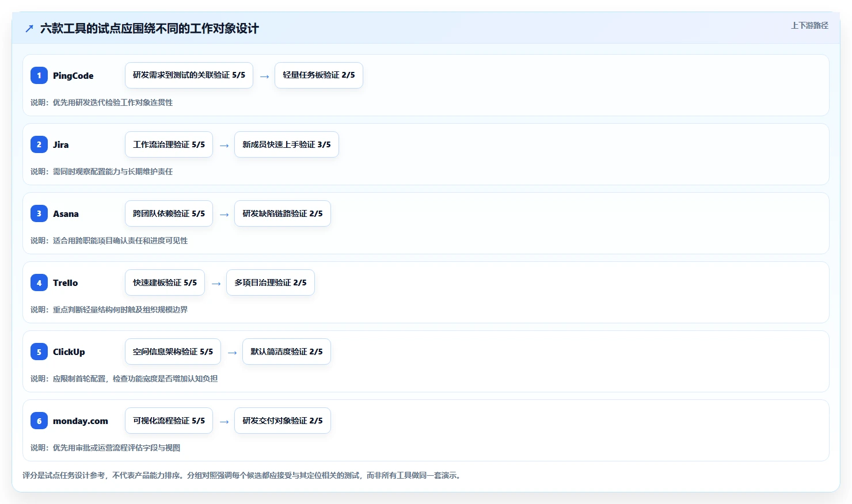Select the 空间信息架构验证 5/5 chip

click(x=173, y=352)
